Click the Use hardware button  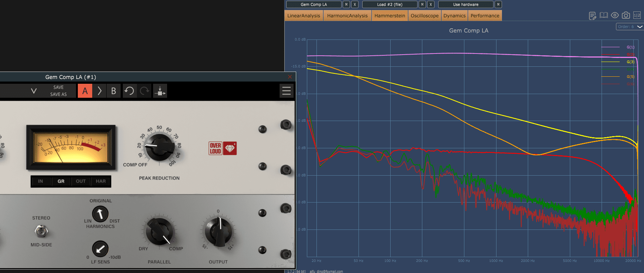(466, 4)
